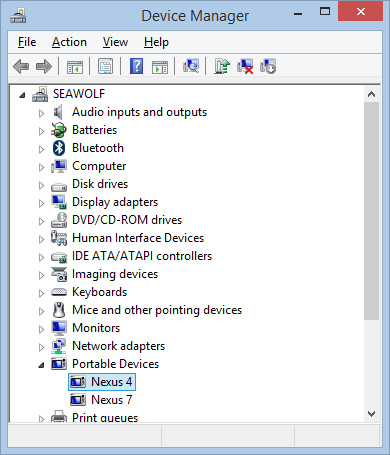Close the Device Manager window
The image size is (390, 455).
coord(360,12)
